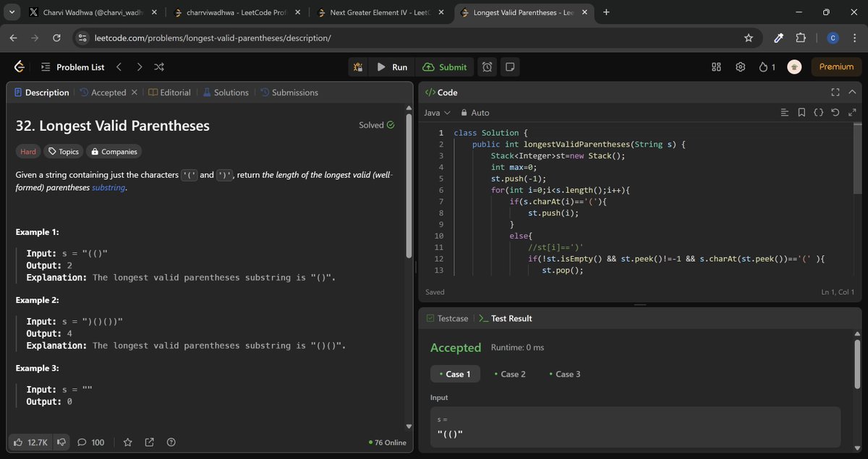Viewport: 868px width, 459px height.
Task: Reload the page
Action: (56, 38)
